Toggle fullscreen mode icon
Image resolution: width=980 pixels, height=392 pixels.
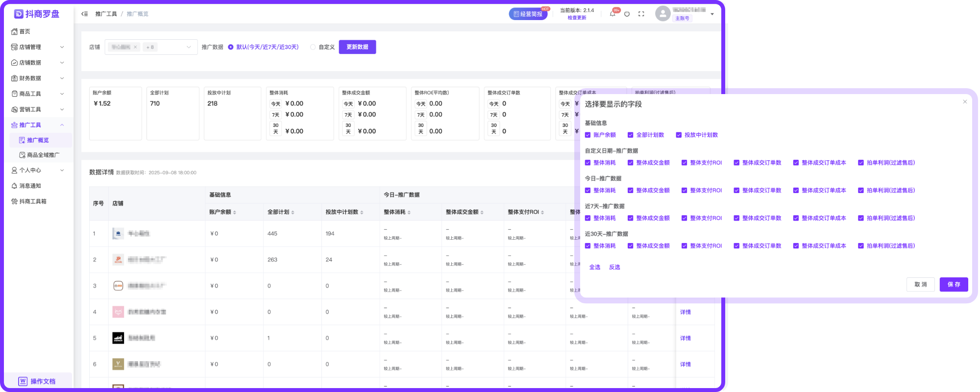[641, 14]
